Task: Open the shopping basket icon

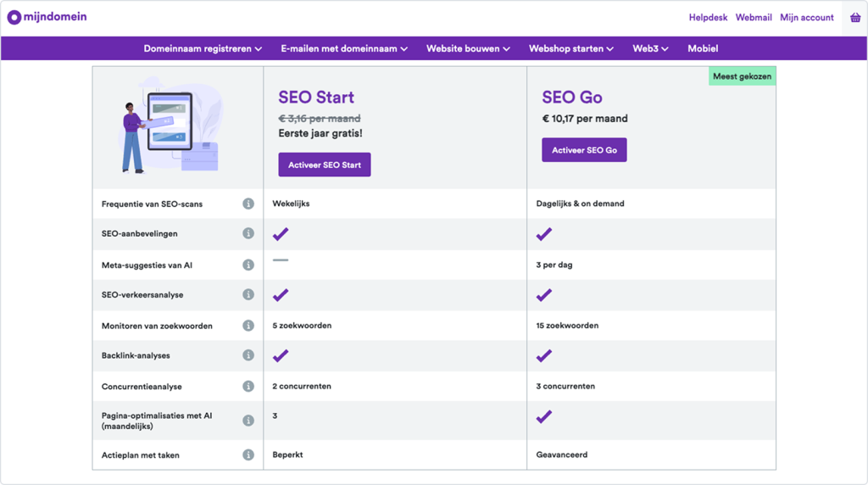Action: coord(855,18)
